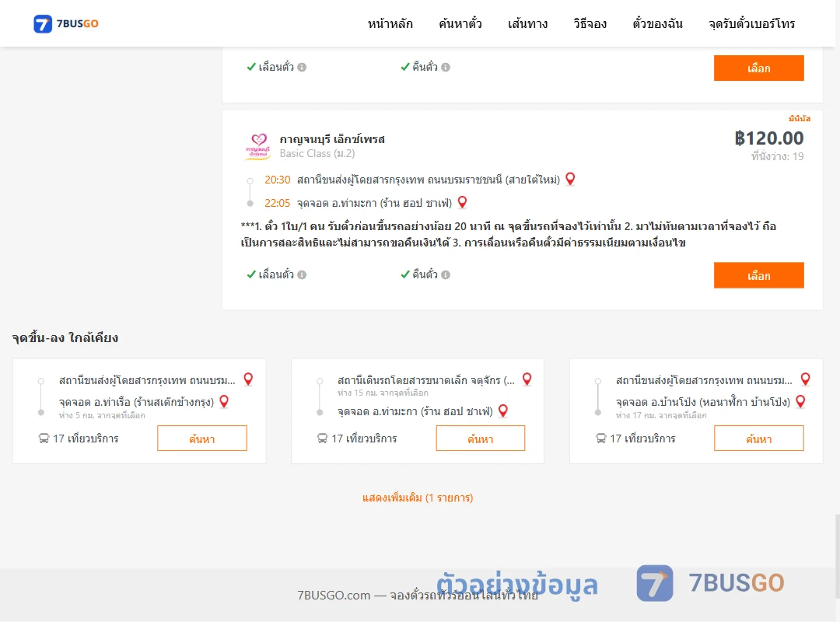Open the วิธีจอง menu item
The height and width of the screenshot is (622, 840).
590,23
